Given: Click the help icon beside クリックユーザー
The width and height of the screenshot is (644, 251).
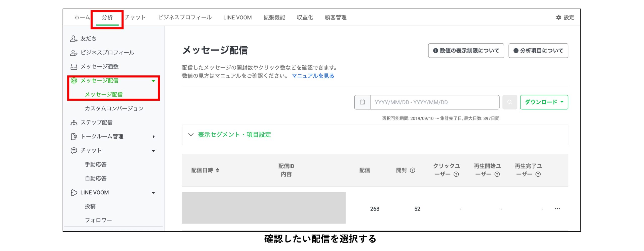Looking at the screenshot, I should (x=456, y=174).
